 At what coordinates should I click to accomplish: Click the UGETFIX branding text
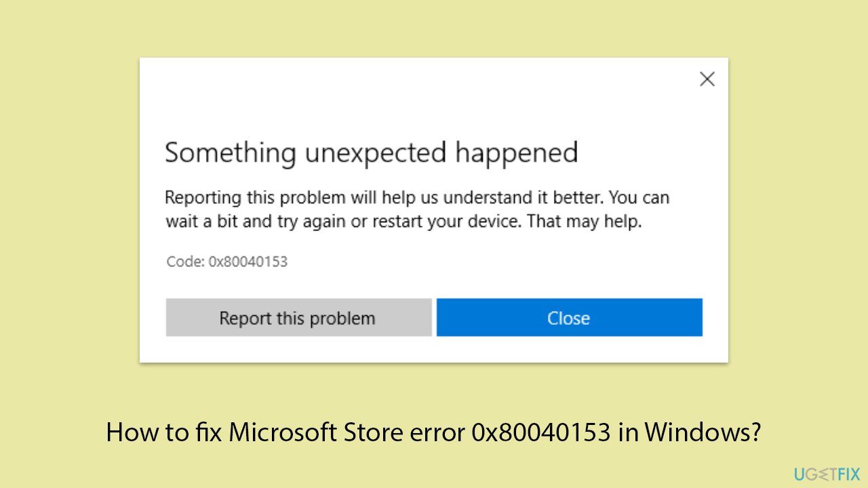pos(827,474)
